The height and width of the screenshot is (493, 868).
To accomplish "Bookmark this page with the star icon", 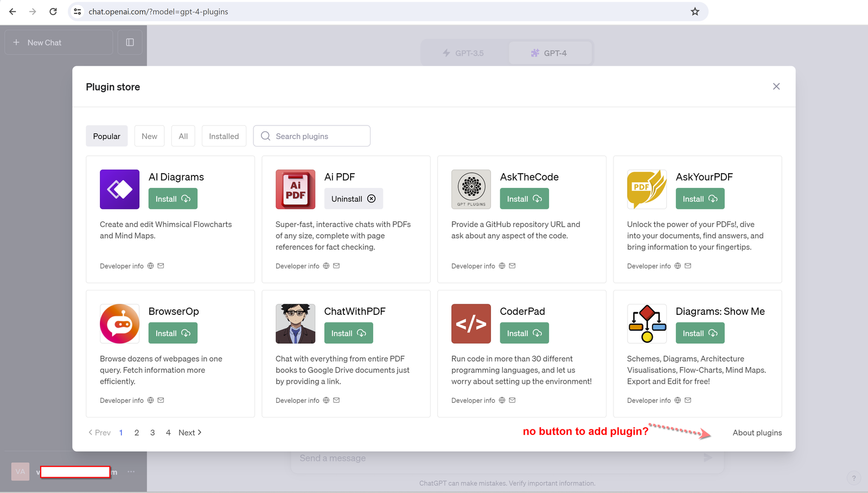I will (x=695, y=11).
